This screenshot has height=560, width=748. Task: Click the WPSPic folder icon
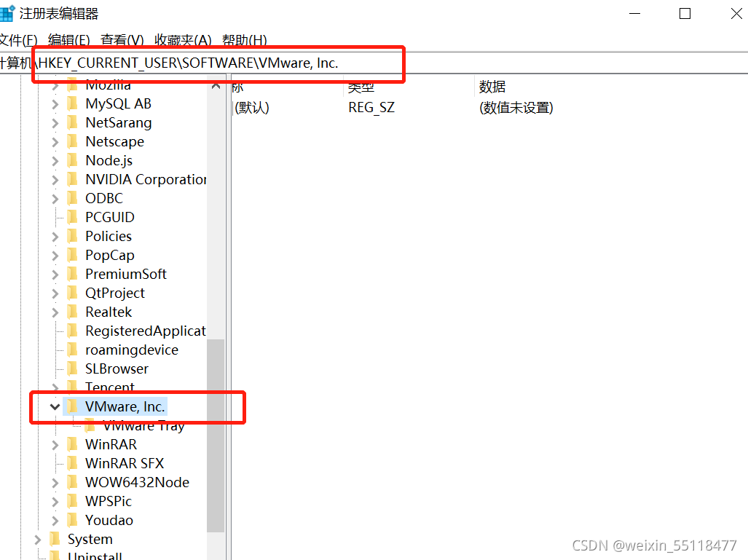coord(73,501)
